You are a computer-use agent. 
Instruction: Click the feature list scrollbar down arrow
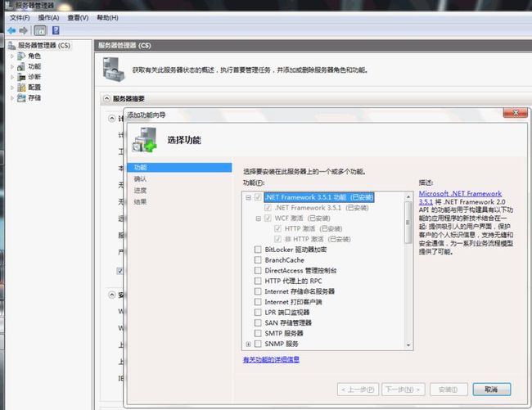click(408, 345)
